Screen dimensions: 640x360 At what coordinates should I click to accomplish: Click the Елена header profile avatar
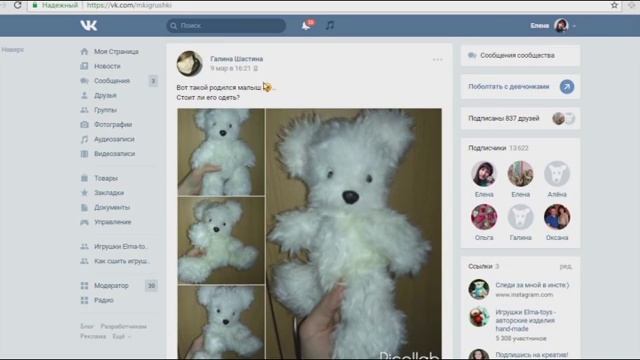[561, 25]
